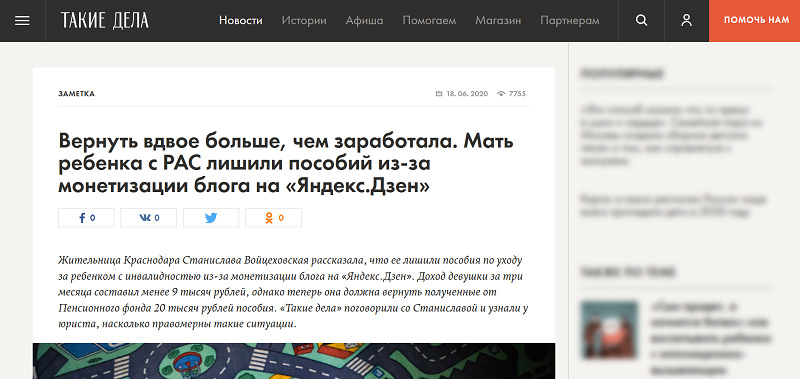Image resolution: width=800 pixels, height=379 pixels.
Task: Click the view count 7755
Action: click(517, 94)
